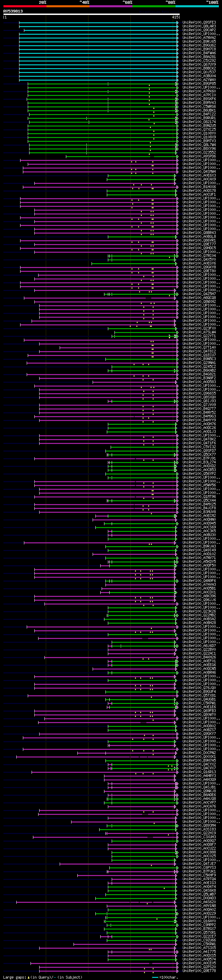Select UniRef100_C5WRG6 label
Screen dimensions: 222x980
(x=199, y=106)
